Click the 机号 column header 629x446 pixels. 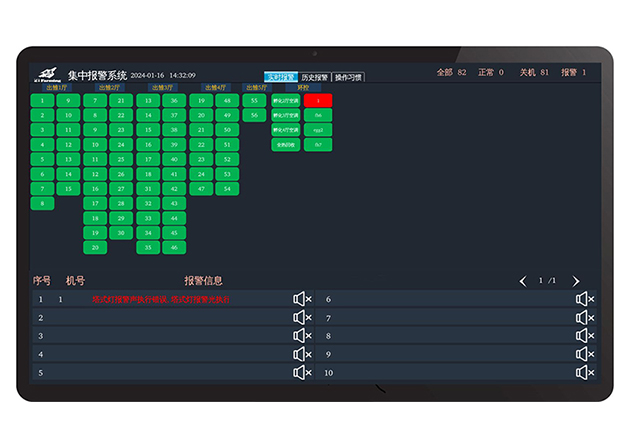[75, 281]
